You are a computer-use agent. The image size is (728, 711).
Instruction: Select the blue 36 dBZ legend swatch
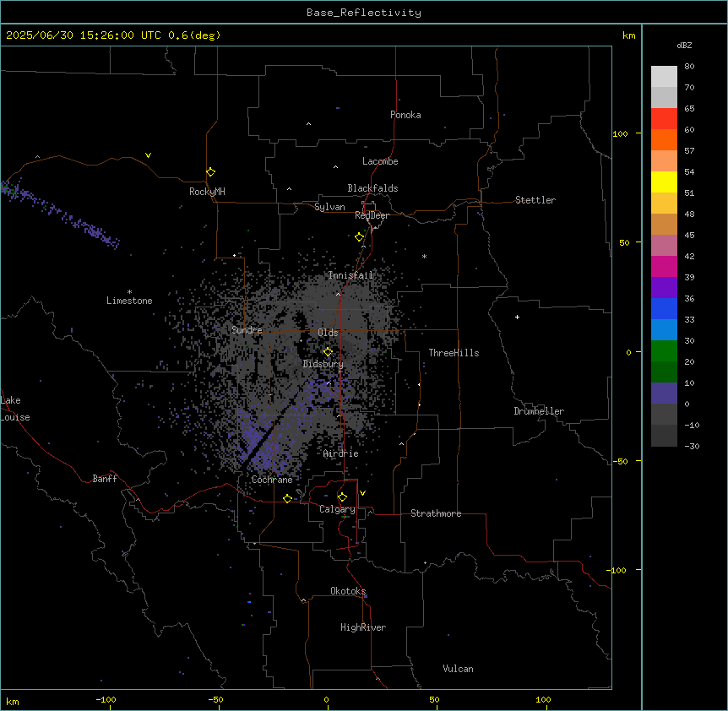pyautogui.click(x=664, y=308)
